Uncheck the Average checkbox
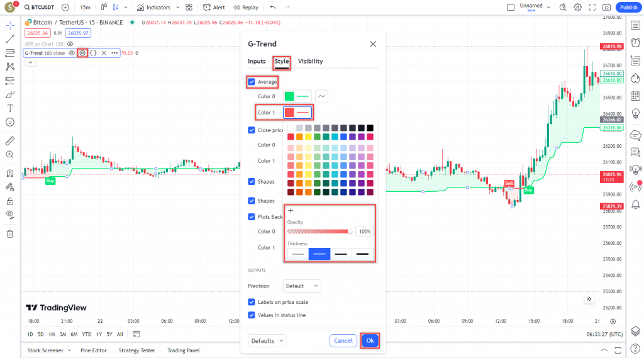The width and height of the screenshot is (644, 358). pyautogui.click(x=252, y=82)
